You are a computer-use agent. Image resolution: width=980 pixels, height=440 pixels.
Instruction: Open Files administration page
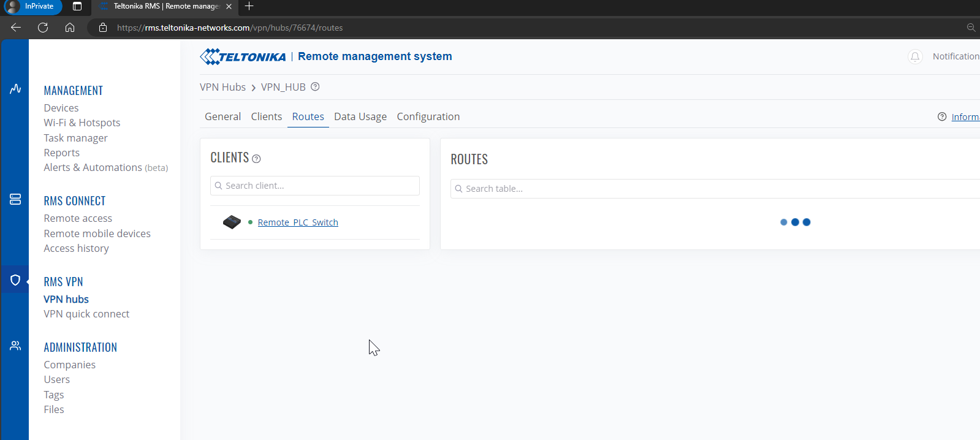pos(54,409)
